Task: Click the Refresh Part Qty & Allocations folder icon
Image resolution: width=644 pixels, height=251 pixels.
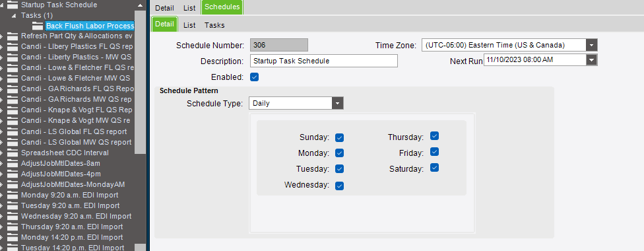Action: tap(13, 36)
